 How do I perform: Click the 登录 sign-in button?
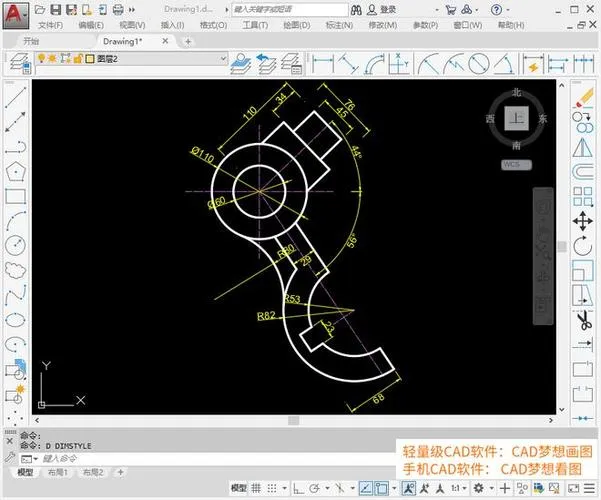point(387,9)
